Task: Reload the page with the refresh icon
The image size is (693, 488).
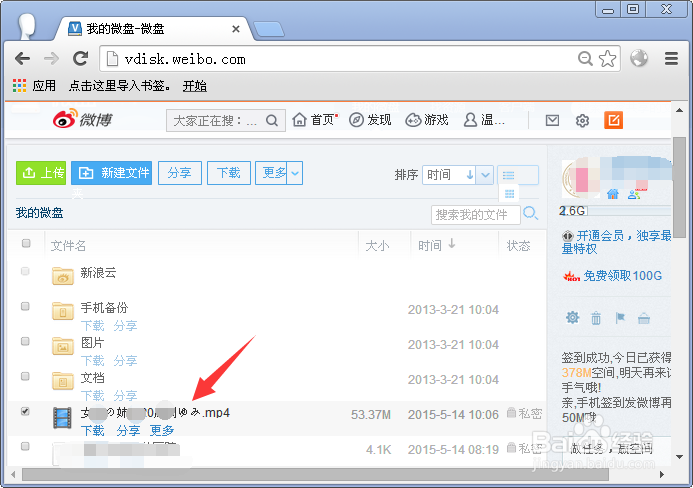Action: tap(80, 58)
